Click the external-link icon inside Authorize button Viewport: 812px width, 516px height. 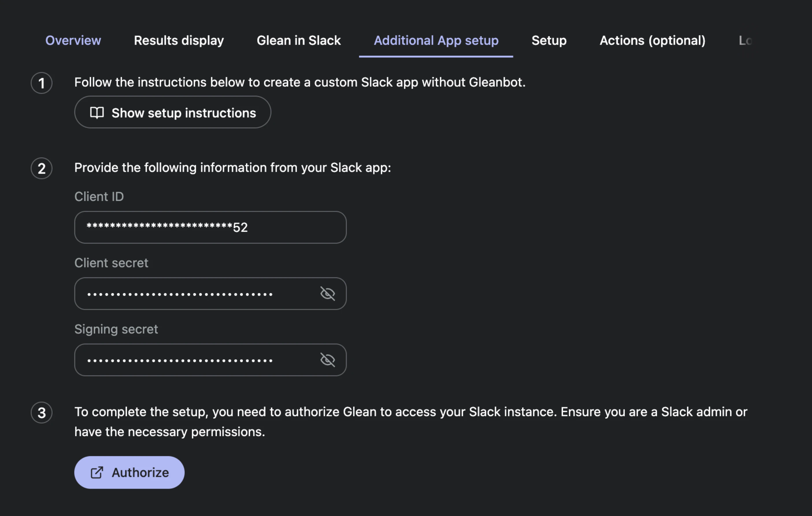[97, 472]
